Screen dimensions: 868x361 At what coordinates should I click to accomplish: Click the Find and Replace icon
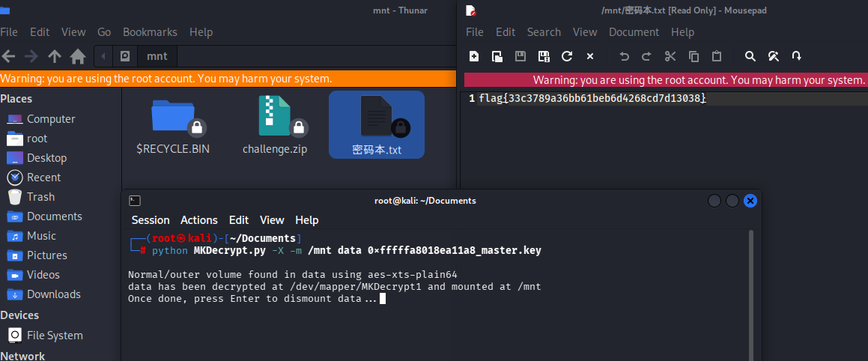[x=773, y=56]
